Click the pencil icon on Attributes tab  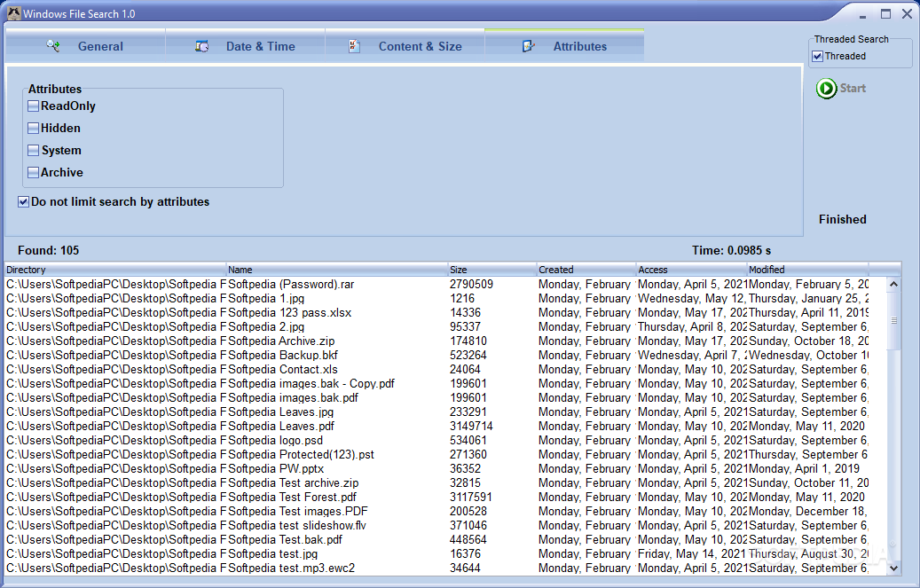pos(528,46)
